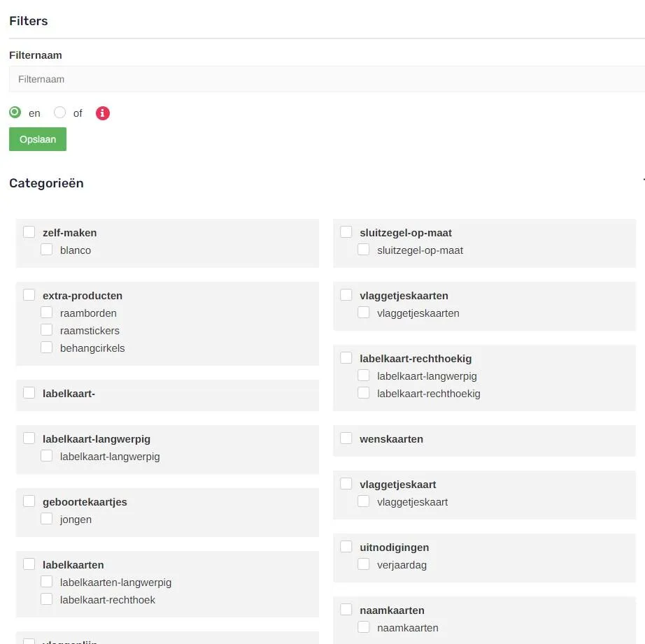Check the wenskaarten checkbox
The image size is (645, 644).
346,438
